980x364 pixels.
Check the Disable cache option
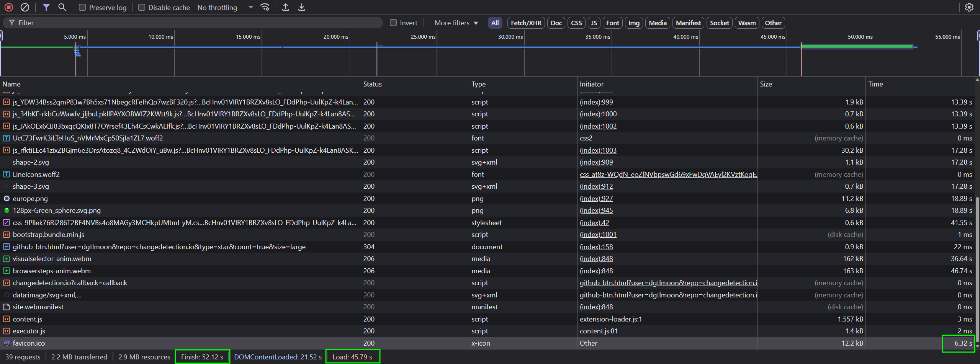pos(142,8)
